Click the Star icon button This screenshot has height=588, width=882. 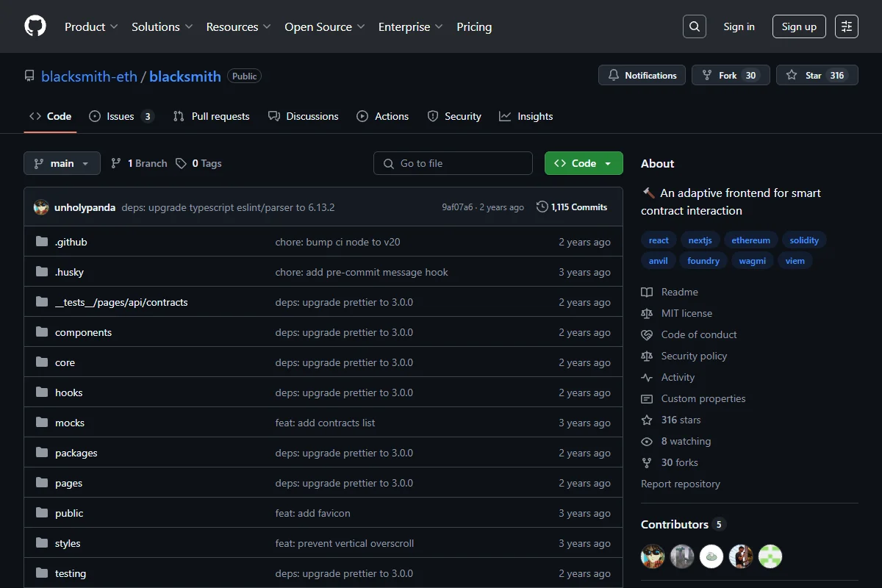pos(817,75)
